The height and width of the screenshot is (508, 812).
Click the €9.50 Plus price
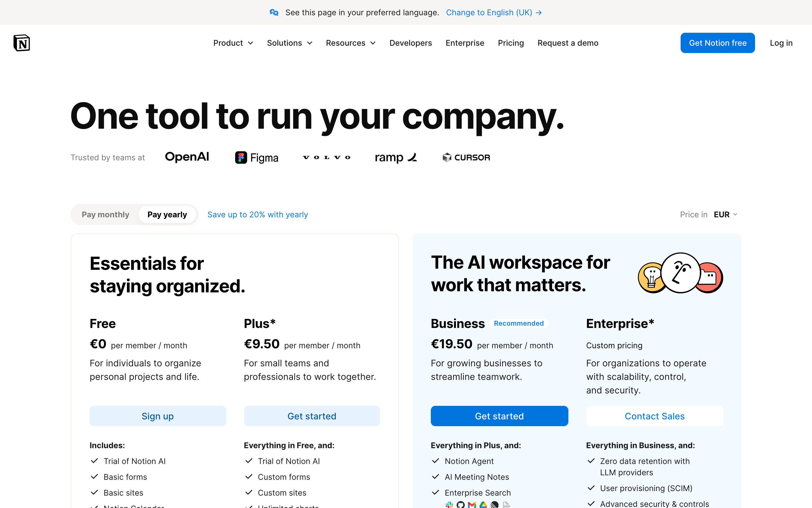coord(262,344)
